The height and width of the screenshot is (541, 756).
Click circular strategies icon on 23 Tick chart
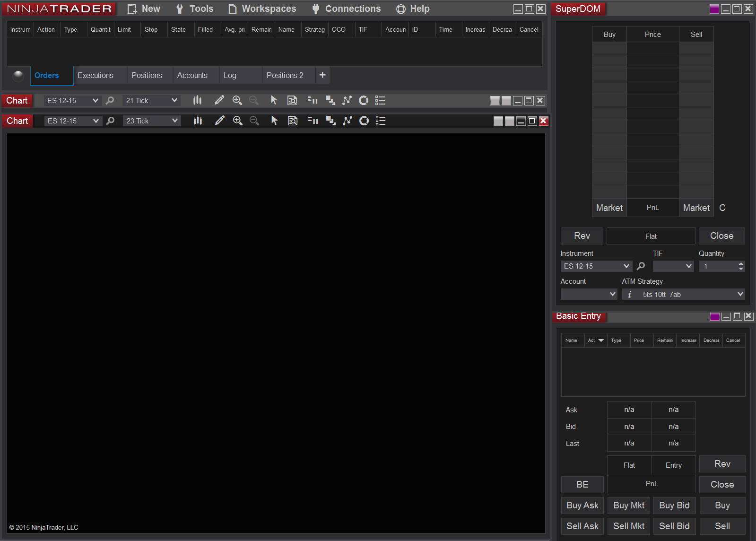364,121
